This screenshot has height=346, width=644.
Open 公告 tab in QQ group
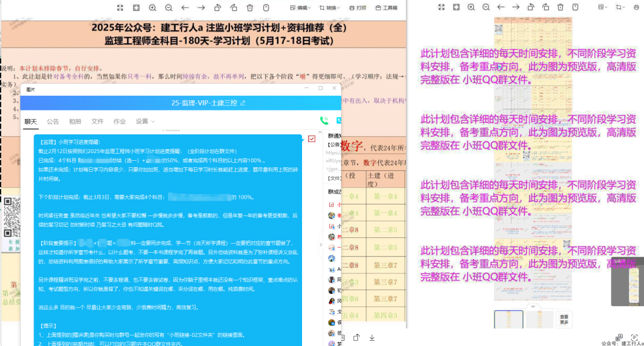coord(53,122)
